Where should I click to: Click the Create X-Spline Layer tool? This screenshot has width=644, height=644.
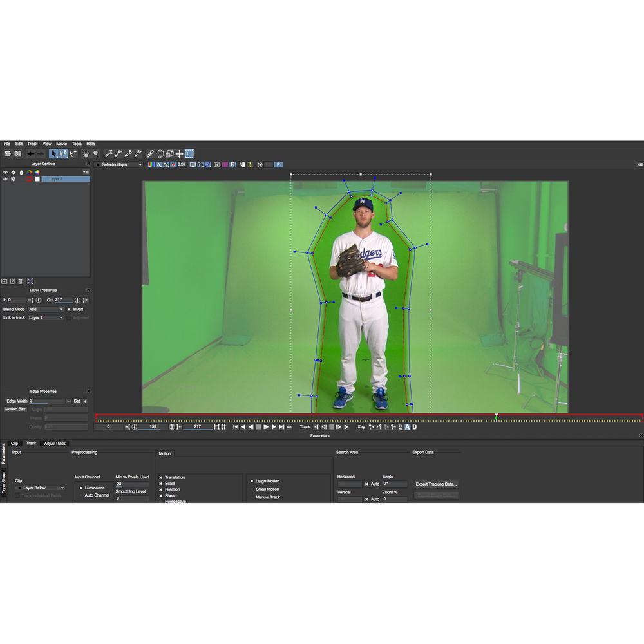coord(108,154)
